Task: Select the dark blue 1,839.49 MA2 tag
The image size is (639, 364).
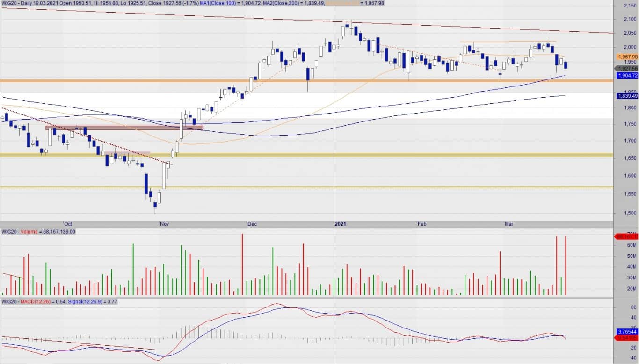Action: click(x=627, y=96)
